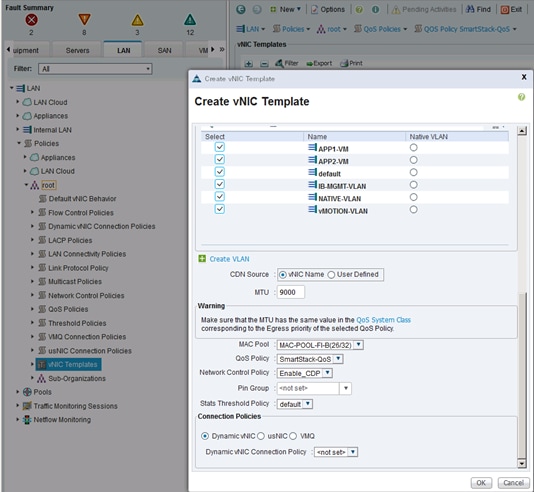Click the help question mark in dialog
Image resolution: width=534 pixels, height=492 pixels.
[x=521, y=97]
